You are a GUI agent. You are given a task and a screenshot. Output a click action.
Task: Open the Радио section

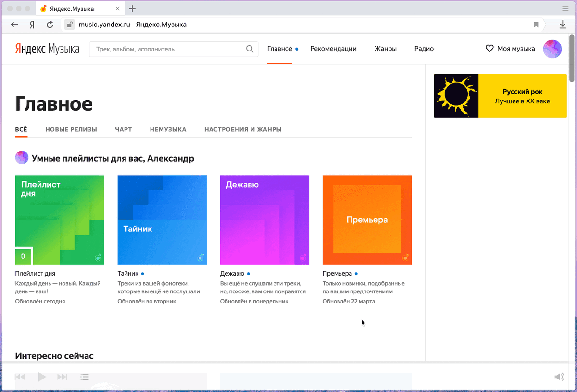click(x=424, y=49)
